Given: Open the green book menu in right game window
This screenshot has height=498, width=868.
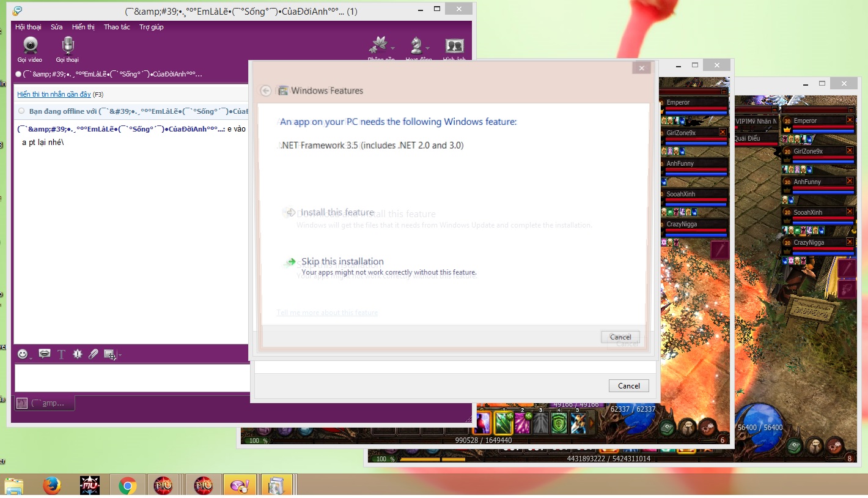Looking at the screenshot, I should pyautogui.click(x=794, y=445).
